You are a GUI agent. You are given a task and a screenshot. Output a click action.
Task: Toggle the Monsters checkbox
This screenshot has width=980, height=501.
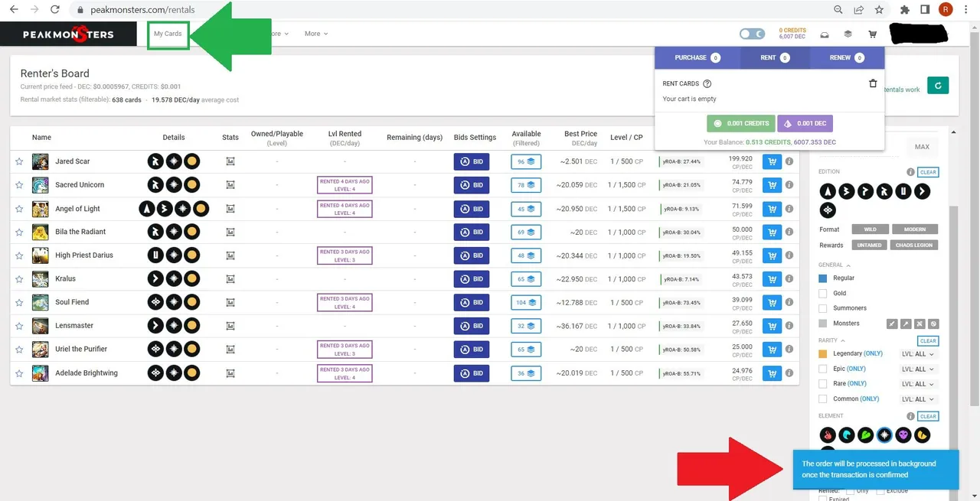823,324
